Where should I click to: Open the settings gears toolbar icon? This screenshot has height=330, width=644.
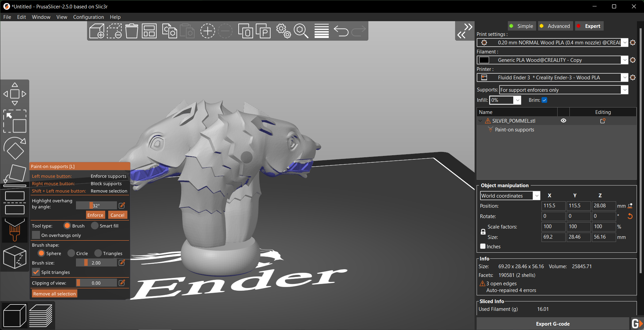click(283, 31)
